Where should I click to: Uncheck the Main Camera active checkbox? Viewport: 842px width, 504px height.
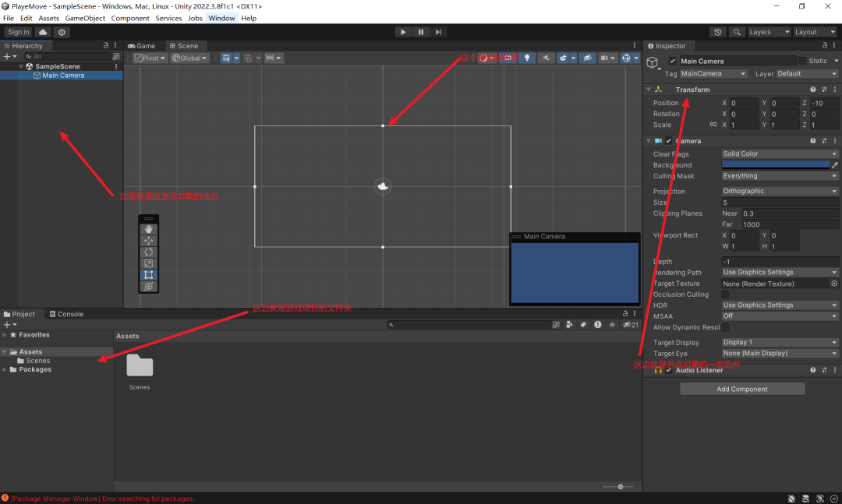pos(672,62)
